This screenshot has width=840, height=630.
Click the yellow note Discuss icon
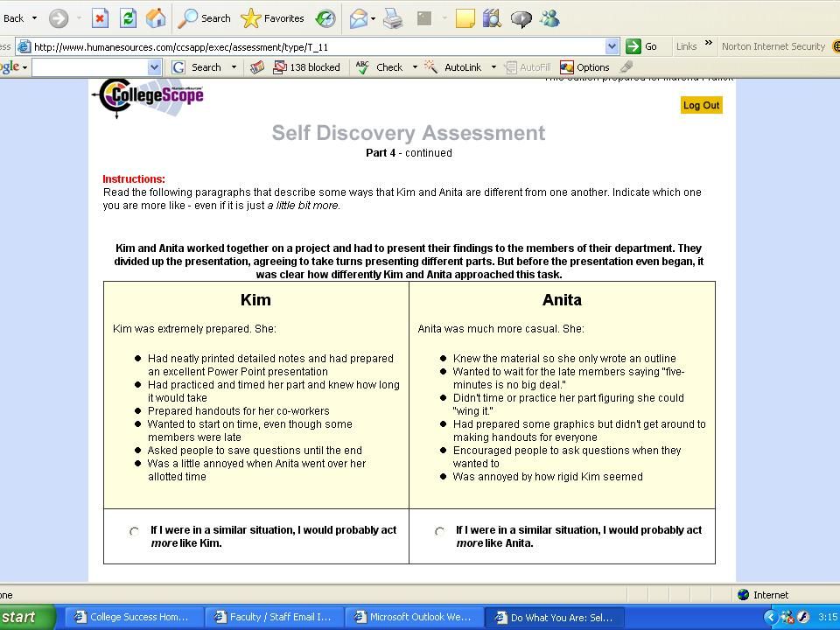[x=465, y=18]
